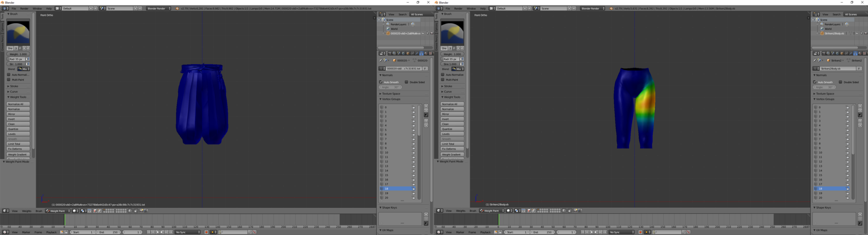This screenshot has width=868, height=235.
Task: Click Start frame field in left timeline
Action: [83, 232]
